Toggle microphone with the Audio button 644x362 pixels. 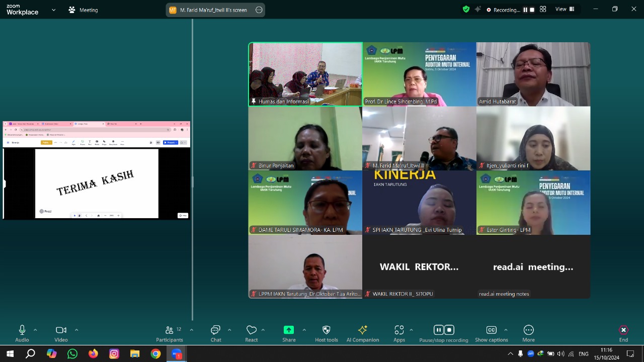[22, 333]
